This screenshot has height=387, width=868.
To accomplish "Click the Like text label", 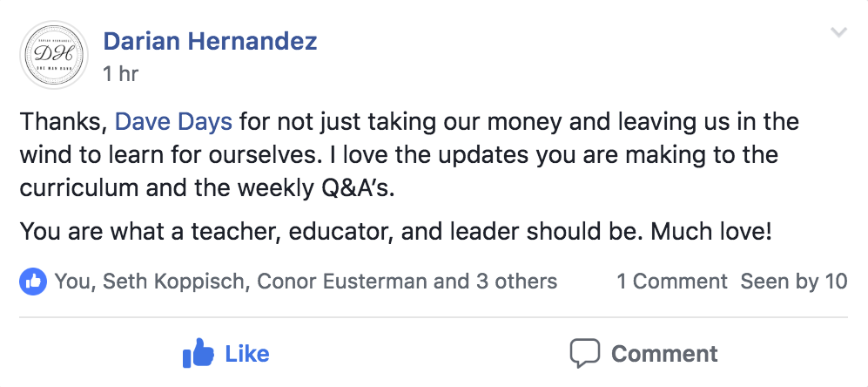I will [247, 354].
